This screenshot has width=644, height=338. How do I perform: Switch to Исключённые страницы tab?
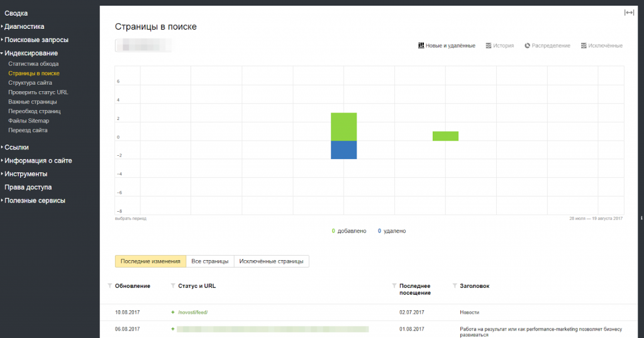272,261
